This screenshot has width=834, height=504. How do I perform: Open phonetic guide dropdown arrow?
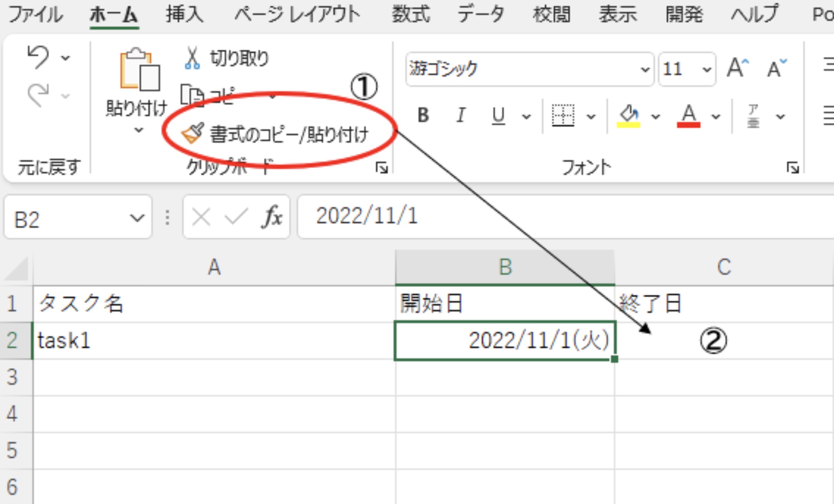pyautogui.click(x=780, y=117)
